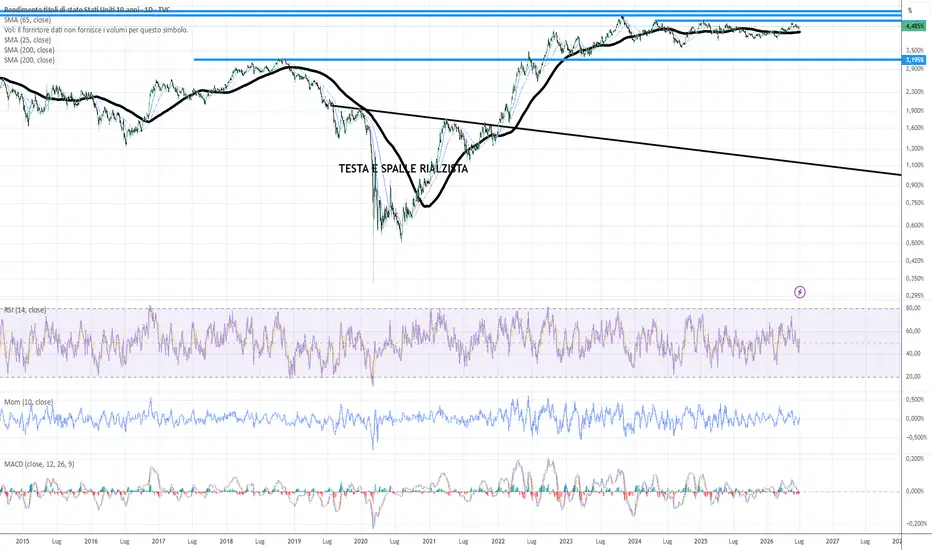Click the purple lightning bolt icon on chart
This screenshot has height=550, width=932.
[800, 292]
